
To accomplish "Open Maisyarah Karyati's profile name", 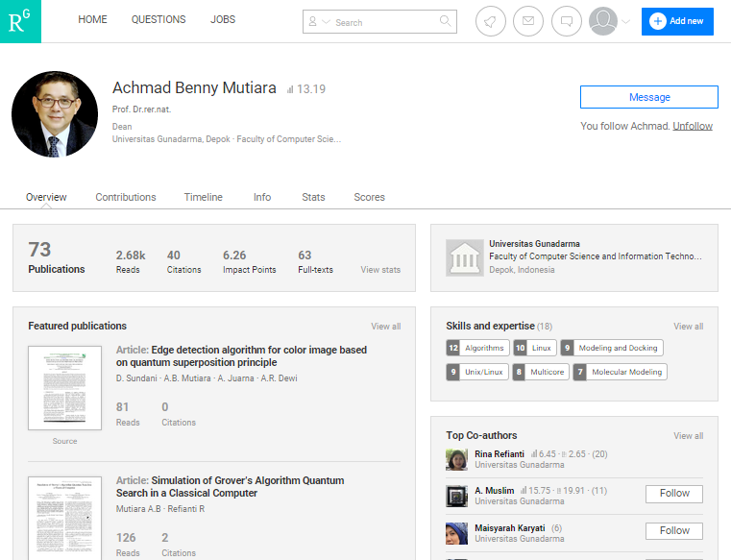I will click(x=509, y=528).
